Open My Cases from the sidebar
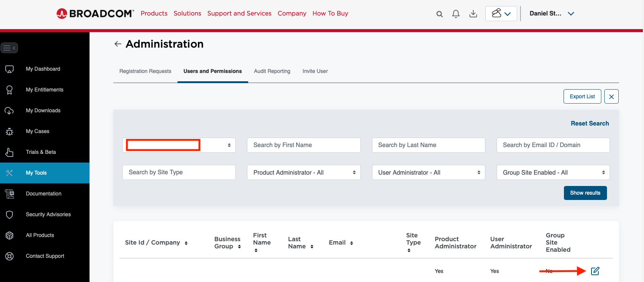The height and width of the screenshot is (282, 644). tap(37, 131)
